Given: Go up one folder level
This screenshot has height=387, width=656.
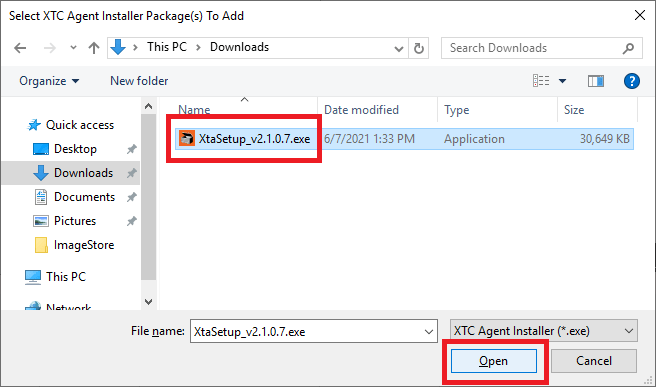Looking at the screenshot, I should [94, 48].
